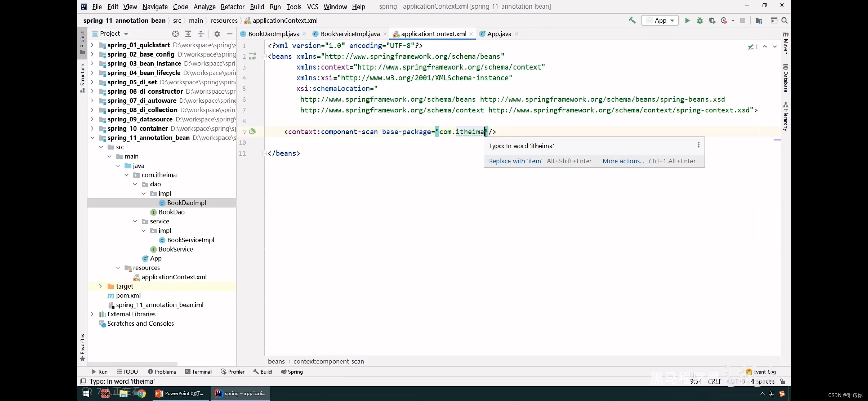
Task: Open the VCS menu
Action: click(312, 7)
